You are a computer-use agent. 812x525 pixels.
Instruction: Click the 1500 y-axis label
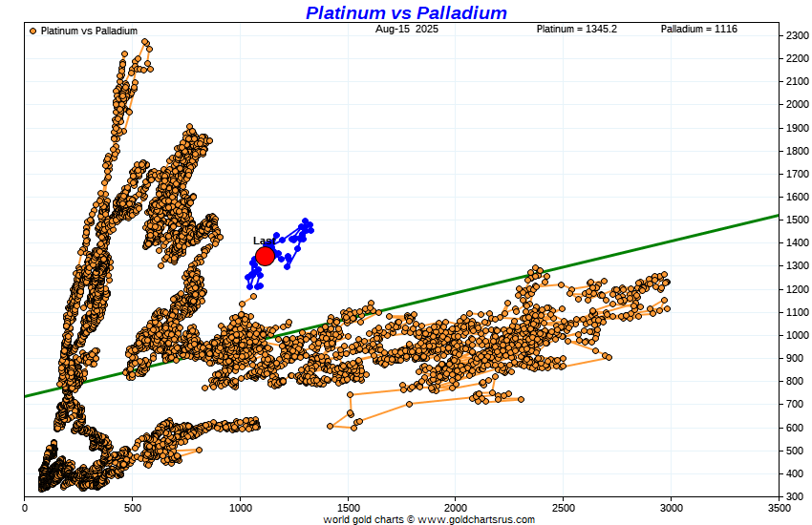click(x=797, y=220)
